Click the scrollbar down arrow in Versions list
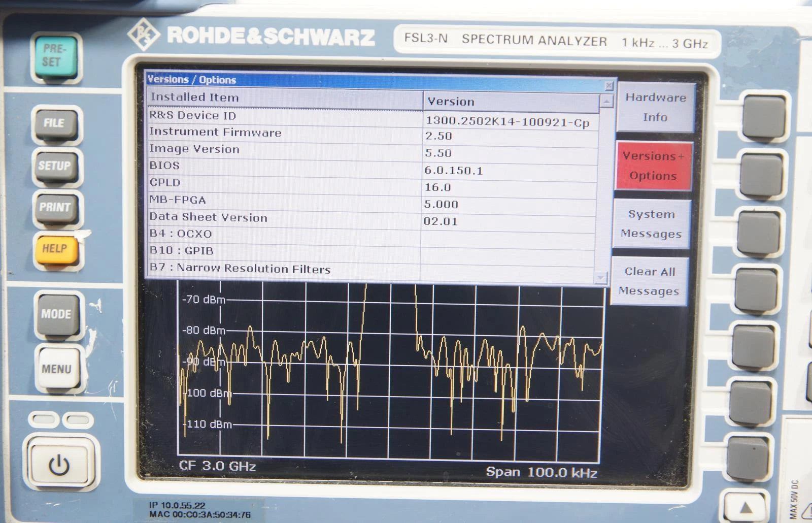812x523 pixels. click(601, 278)
